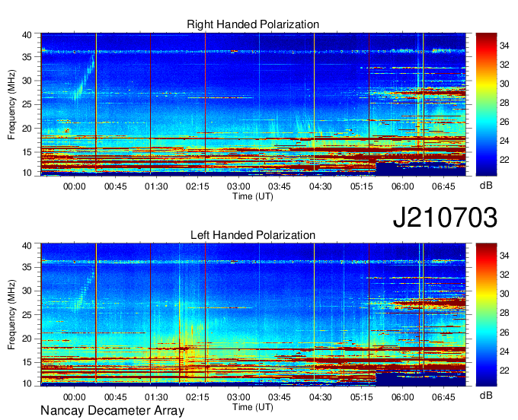Click the "30" value on Left Handed colorbar
518x420 pixels.
504,294
